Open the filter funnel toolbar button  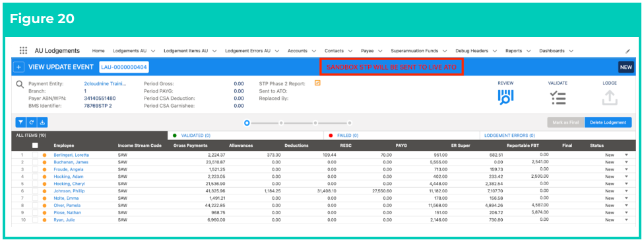[20, 122]
